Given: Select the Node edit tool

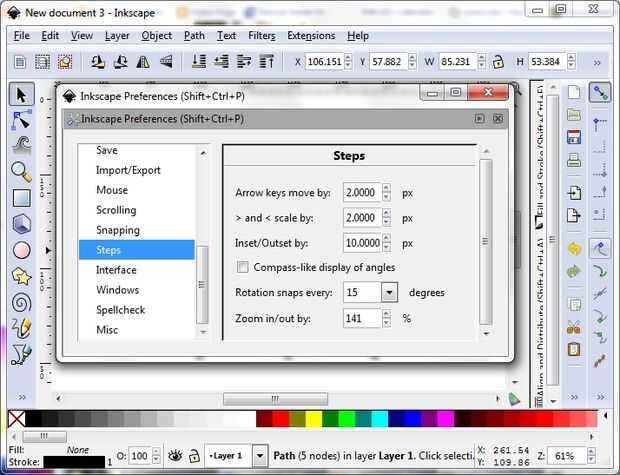Looking at the screenshot, I should tap(21, 121).
